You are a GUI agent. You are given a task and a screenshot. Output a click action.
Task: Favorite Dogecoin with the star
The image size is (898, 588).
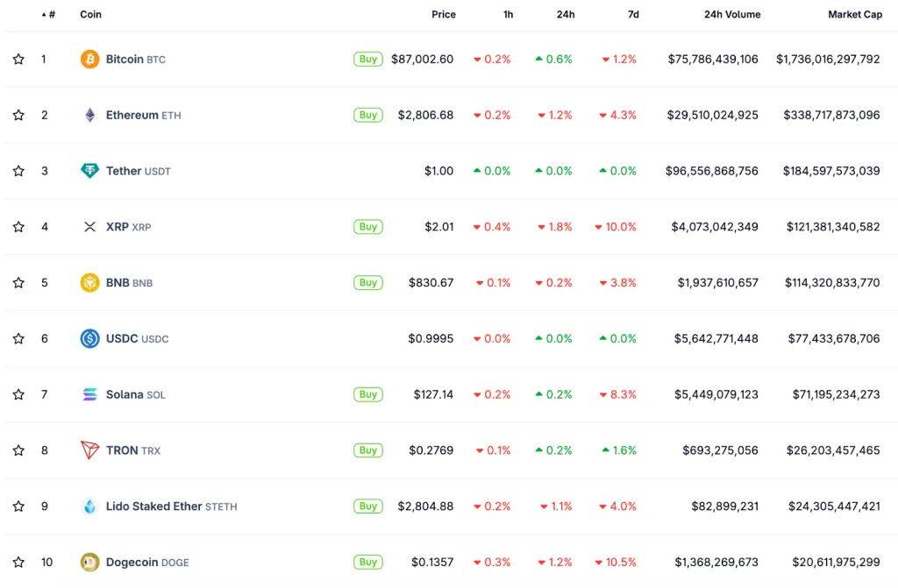pyautogui.click(x=18, y=562)
